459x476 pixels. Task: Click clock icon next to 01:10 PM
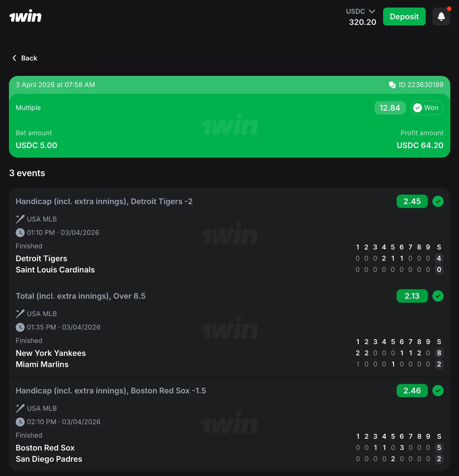(x=20, y=232)
